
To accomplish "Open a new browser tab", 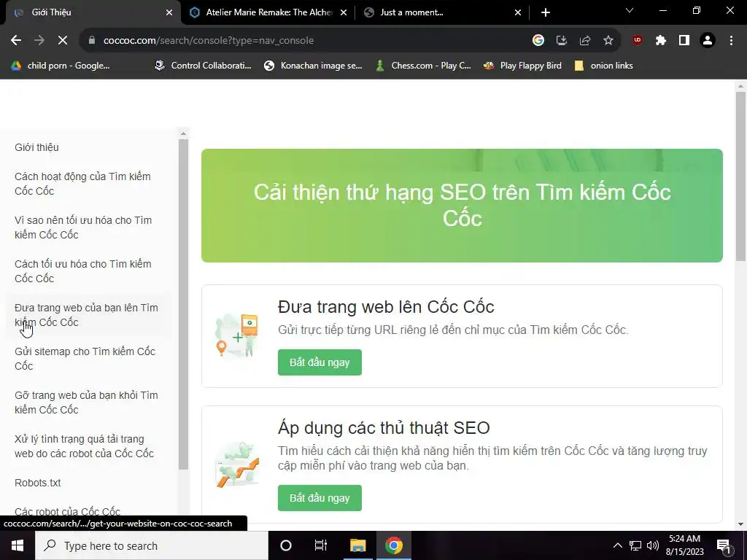I will point(546,12).
